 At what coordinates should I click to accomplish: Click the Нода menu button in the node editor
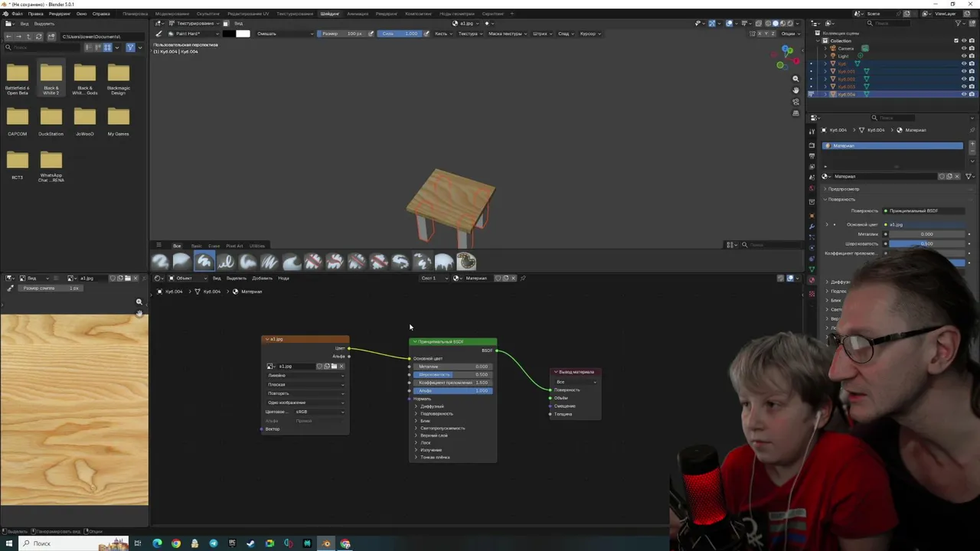pyautogui.click(x=283, y=278)
